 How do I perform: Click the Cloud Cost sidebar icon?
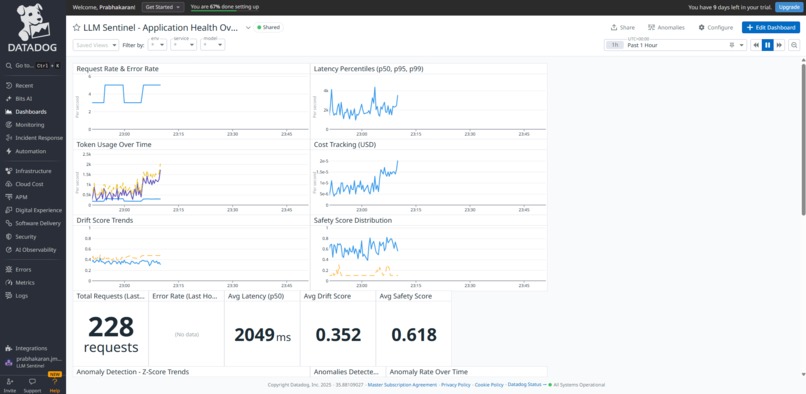point(9,184)
